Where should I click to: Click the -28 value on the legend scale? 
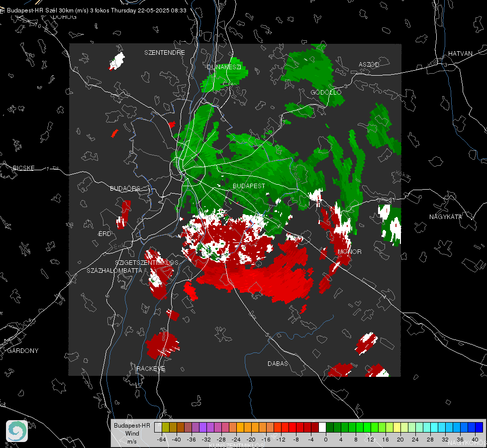[x=221, y=440]
